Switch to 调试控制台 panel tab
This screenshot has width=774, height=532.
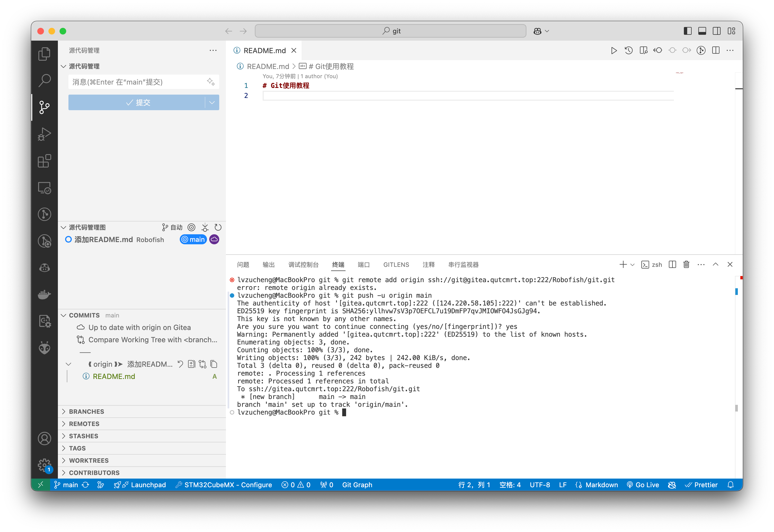point(303,264)
